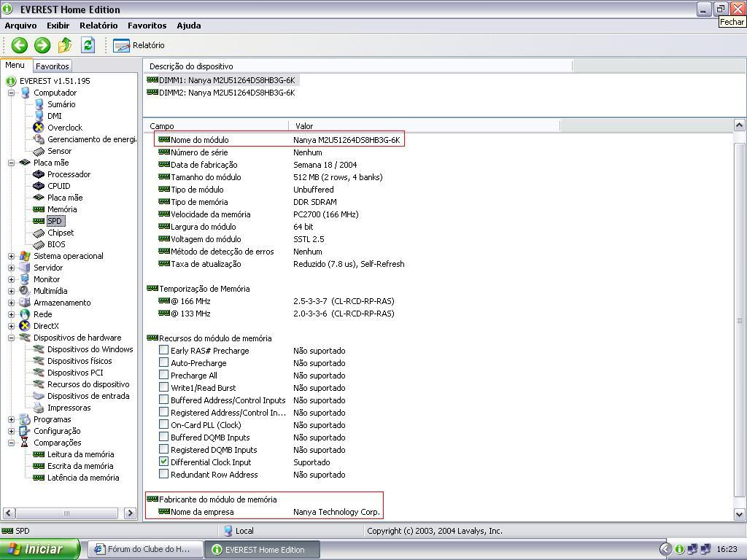Click the details pane scroll down arrow
This screenshot has width=747, height=560.
point(739,514)
